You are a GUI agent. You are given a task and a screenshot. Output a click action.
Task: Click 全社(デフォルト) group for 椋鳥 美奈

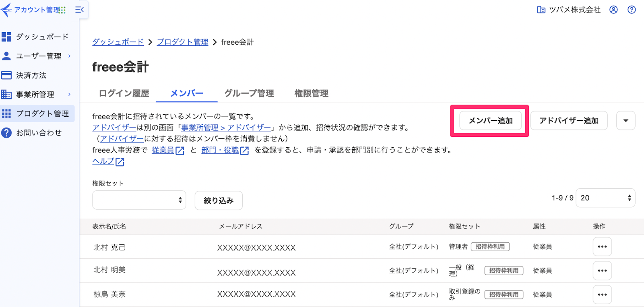414,295
